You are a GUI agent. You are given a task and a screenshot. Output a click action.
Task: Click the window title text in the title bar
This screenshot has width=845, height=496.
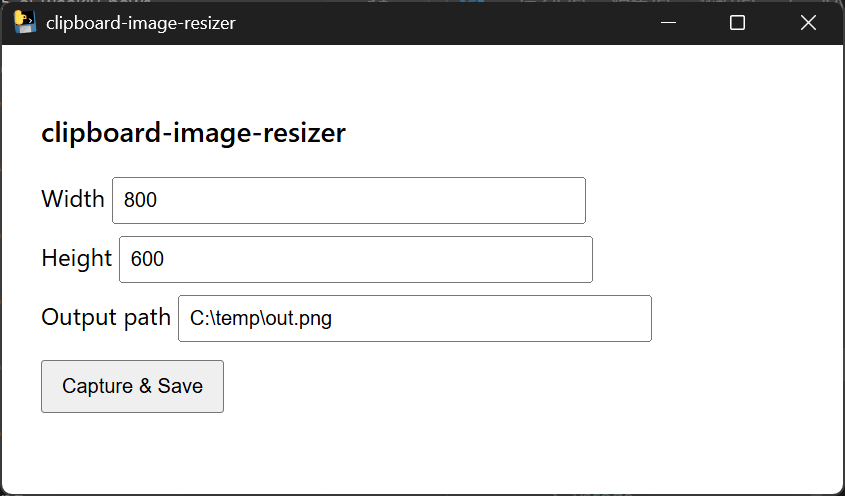point(140,23)
